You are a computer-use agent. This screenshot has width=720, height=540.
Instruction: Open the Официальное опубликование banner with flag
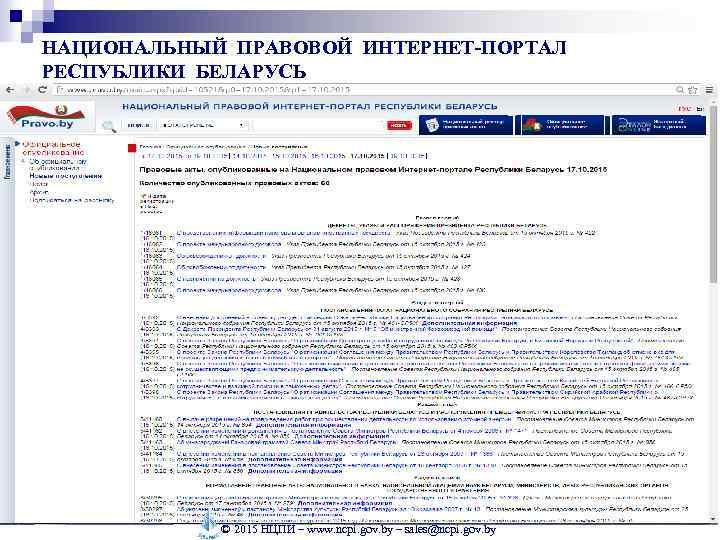tap(561, 125)
